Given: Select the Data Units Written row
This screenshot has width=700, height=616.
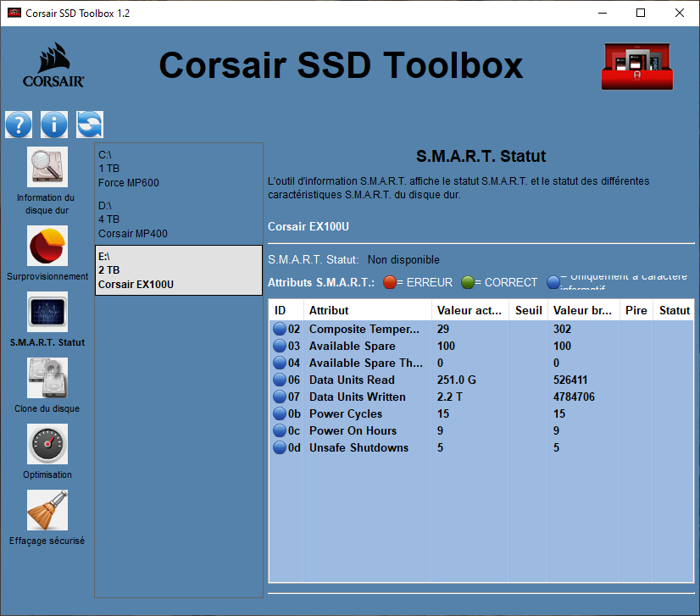Looking at the screenshot, I should (x=481, y=397).
